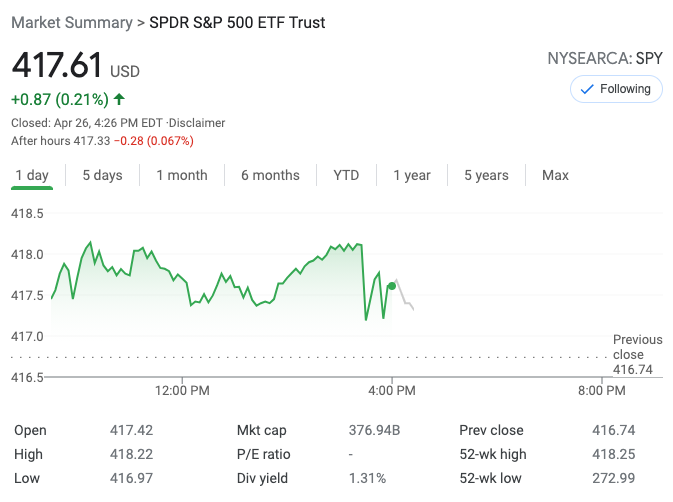
Task: Click the green up arrow icon
Action: tap(120, 99)
